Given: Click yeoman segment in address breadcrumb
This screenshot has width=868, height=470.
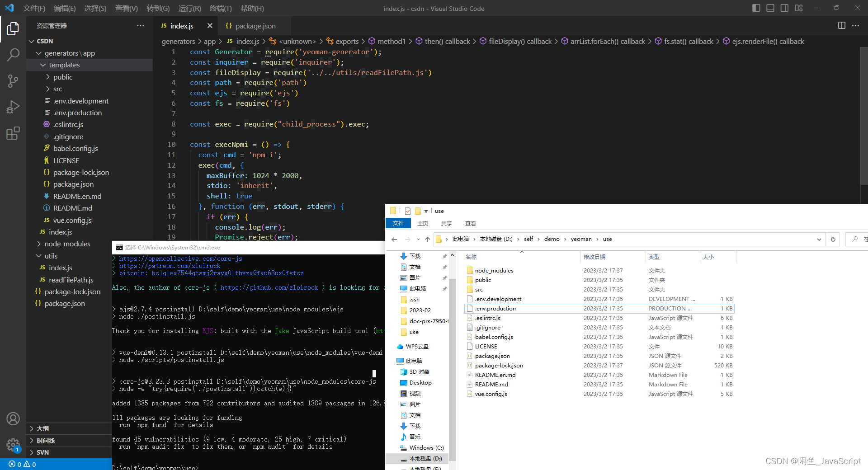Looking at the screenshot, I should (x=581, y=239).
